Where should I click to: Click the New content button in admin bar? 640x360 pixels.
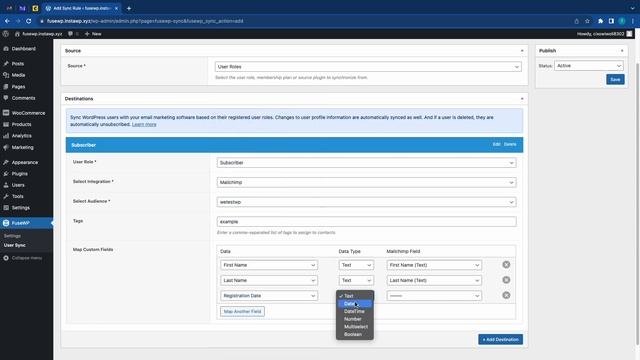[x=93, y=34]
